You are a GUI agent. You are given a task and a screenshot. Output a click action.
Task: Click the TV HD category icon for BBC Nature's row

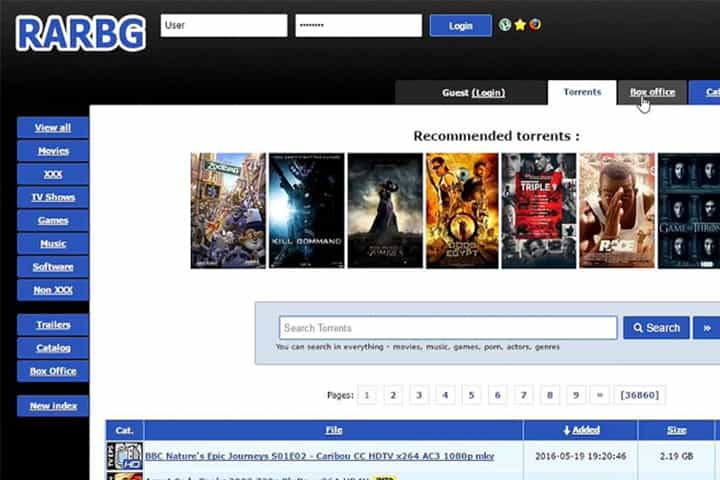pos(125,456)
